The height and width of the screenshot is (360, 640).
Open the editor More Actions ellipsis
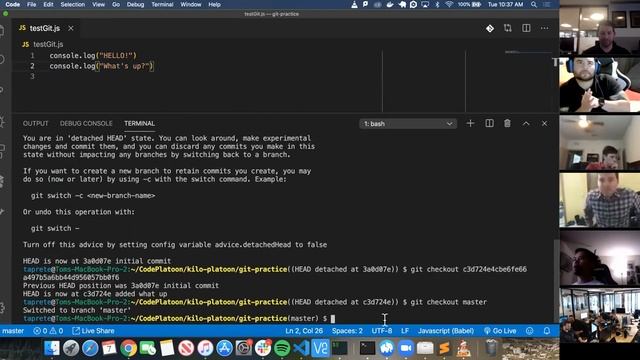point(544,28)
